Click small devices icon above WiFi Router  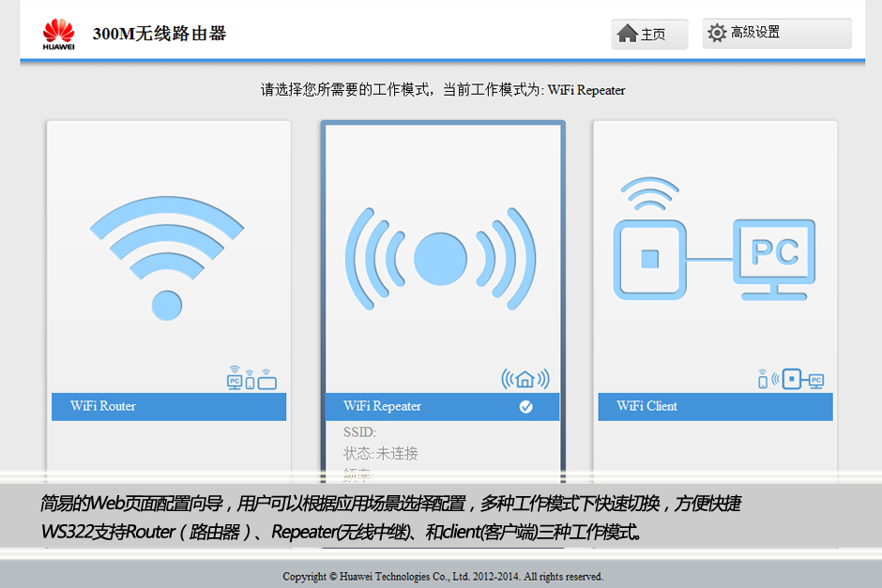[x=251, y=378]
